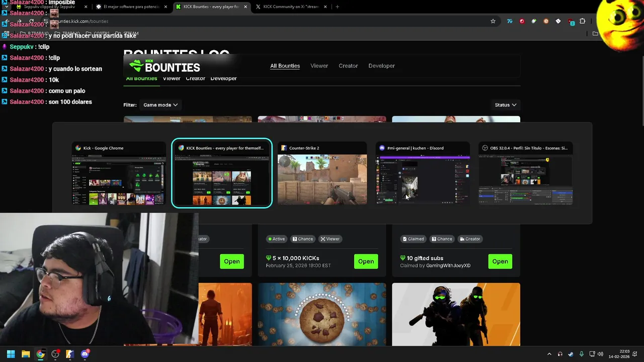This screenshot has width=644, height=362.
Task: Expand the Status dropdown
Action: coord(506,105)
